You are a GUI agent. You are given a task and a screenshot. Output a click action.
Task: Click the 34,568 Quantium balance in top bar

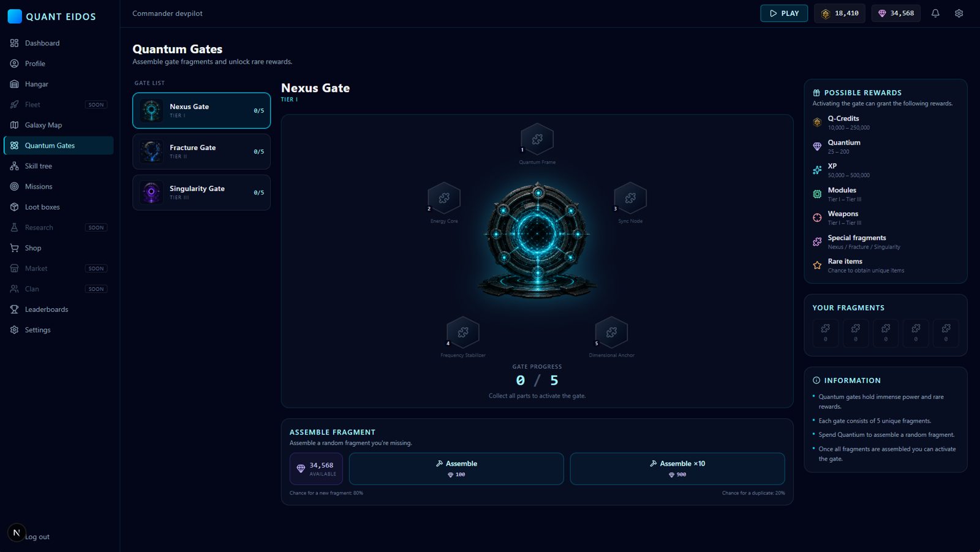896,13
